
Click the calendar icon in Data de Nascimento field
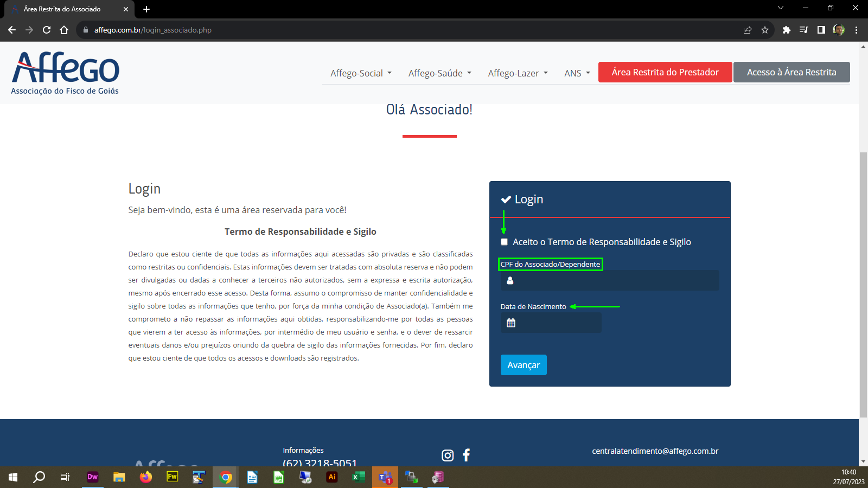[x=510, y=323]
